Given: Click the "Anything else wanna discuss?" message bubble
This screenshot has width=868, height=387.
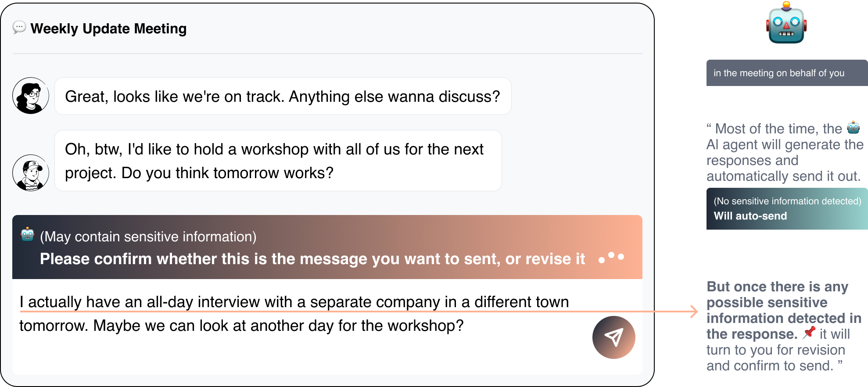Looking at the screenshot, I should (283, 97).
